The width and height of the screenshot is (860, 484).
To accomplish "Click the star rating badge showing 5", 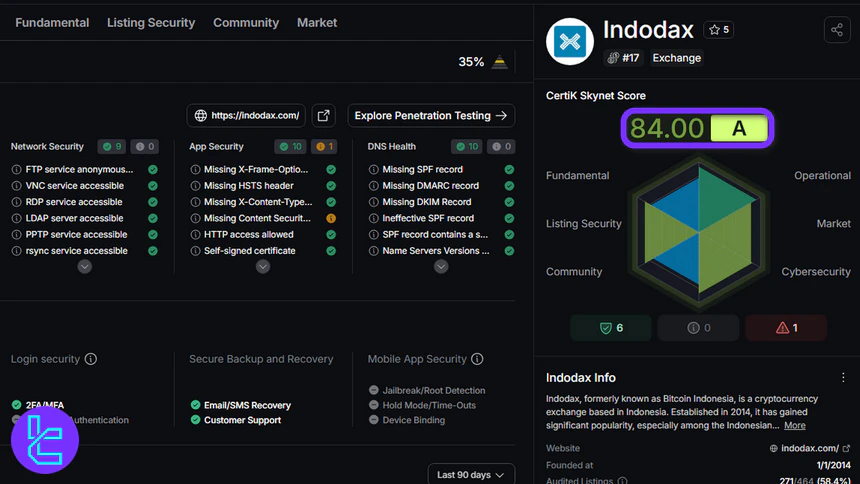I will [x=719, y=30].
